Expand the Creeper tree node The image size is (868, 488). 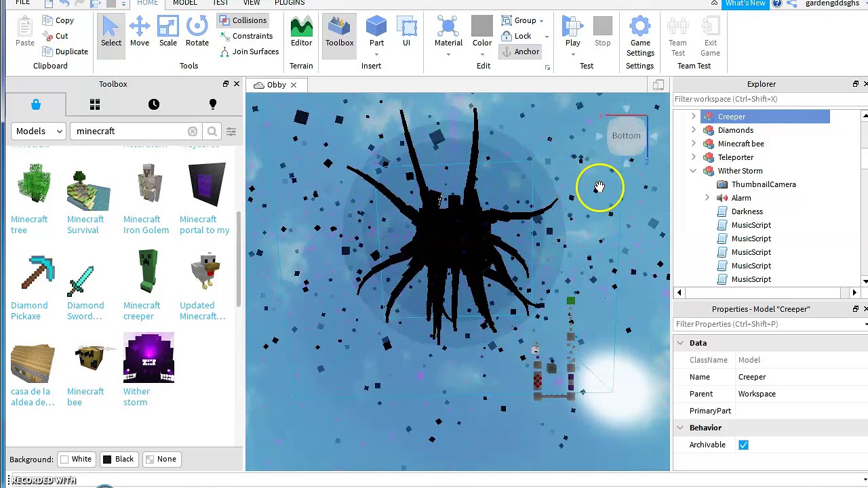coord(693,117)
